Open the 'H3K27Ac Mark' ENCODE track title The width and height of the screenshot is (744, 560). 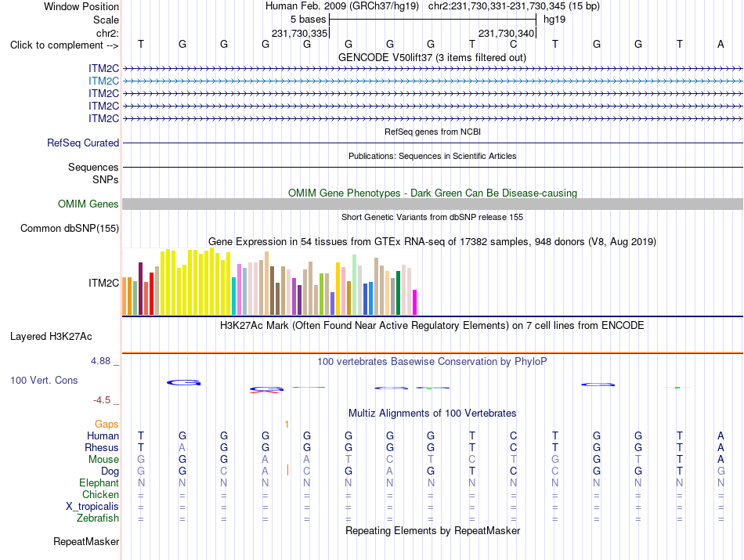point(432,326)
